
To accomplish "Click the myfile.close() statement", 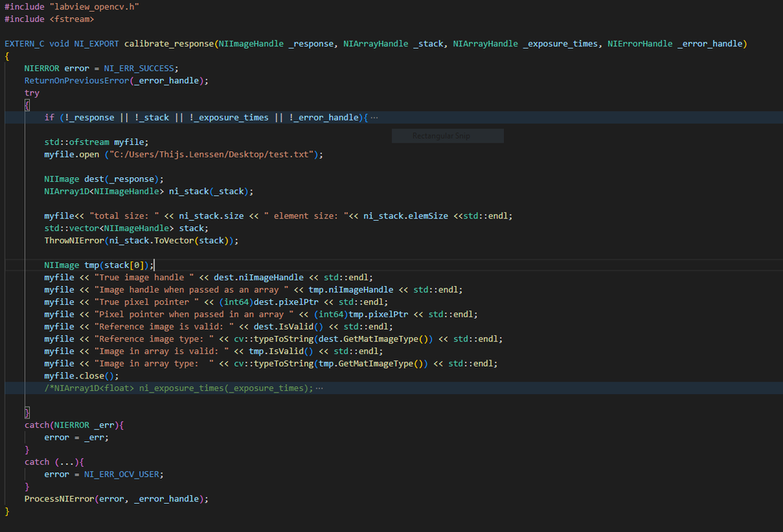I will coord(82,376).
